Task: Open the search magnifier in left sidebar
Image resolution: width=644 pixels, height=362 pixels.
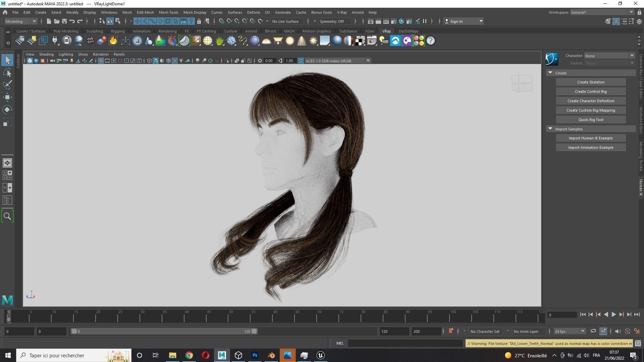Action: tap(7, 216)
